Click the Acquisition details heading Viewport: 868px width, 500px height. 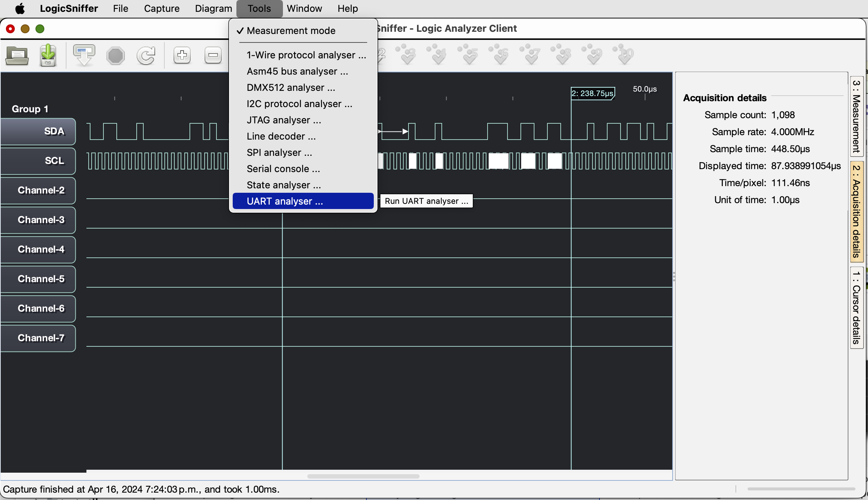coord(725,98)
